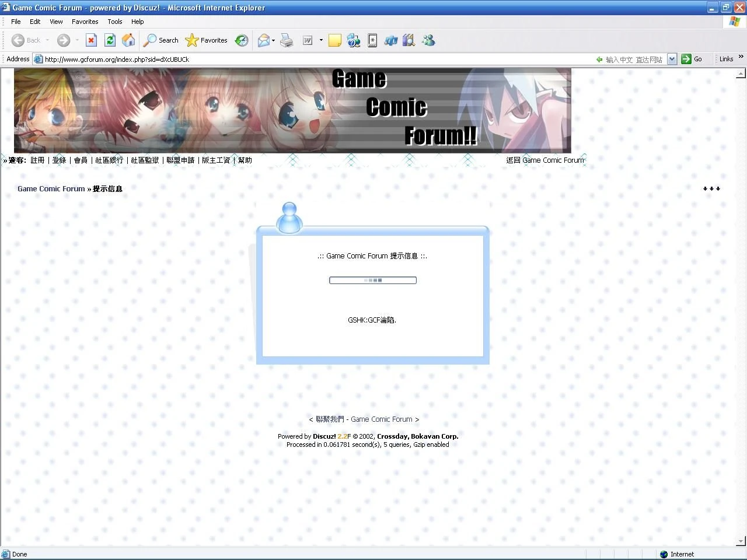
Task: Click the yellow note toolbar icon
Action: [x=335, y=40]
